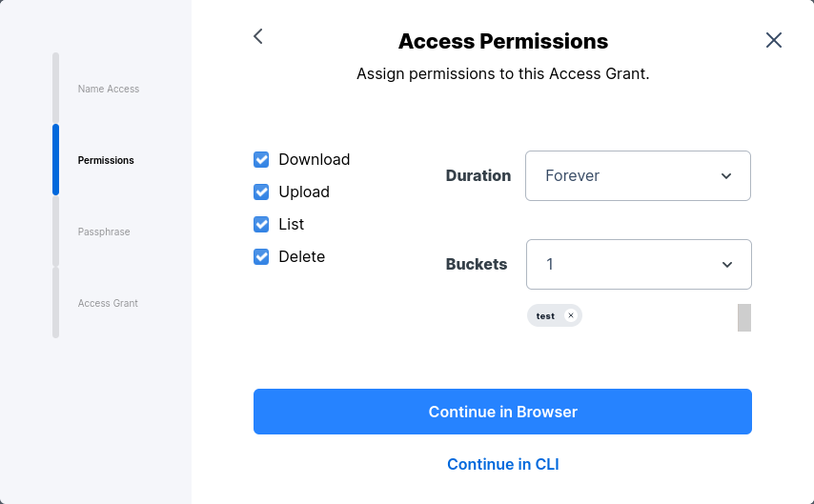Screen dimensions: 814x504
Task: Click the bucket list scrollbar
Action: tap(744, 317)
